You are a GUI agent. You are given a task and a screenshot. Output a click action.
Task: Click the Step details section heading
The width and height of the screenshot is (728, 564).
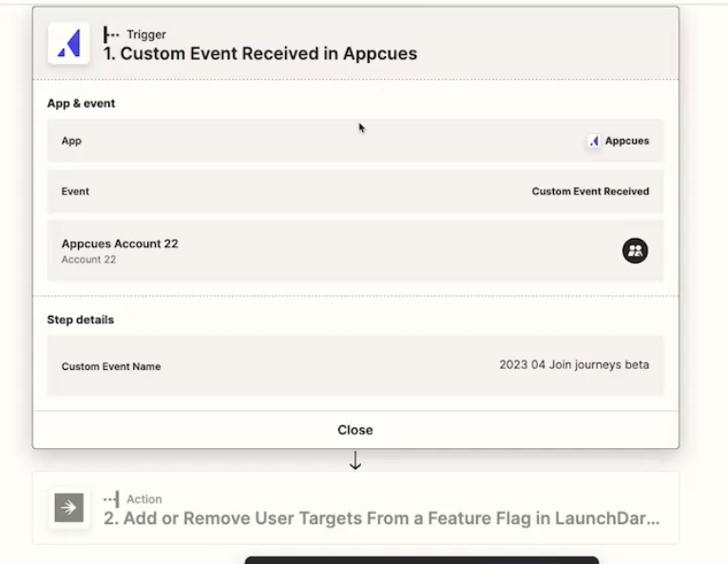click(81, 320)
